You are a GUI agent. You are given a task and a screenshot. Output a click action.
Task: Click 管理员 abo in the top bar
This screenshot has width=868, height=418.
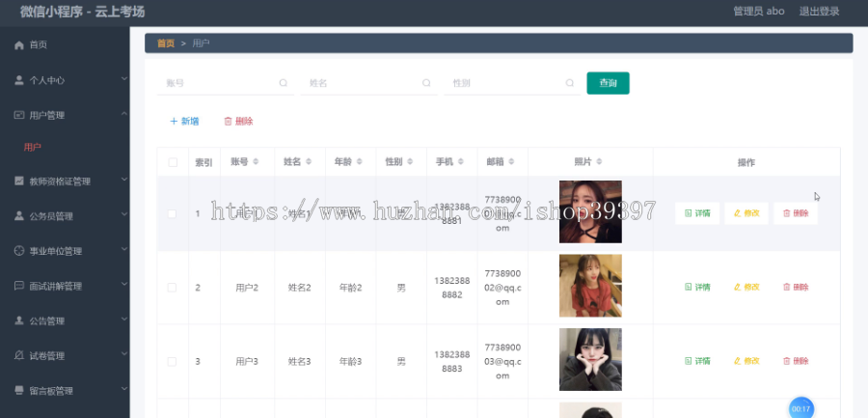click(758, 11)
